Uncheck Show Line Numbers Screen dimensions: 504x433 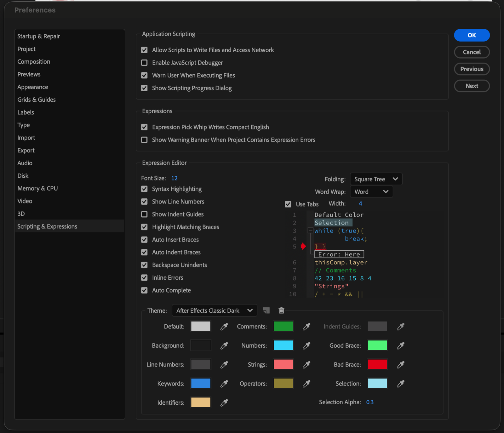click(x=144, y=202)
